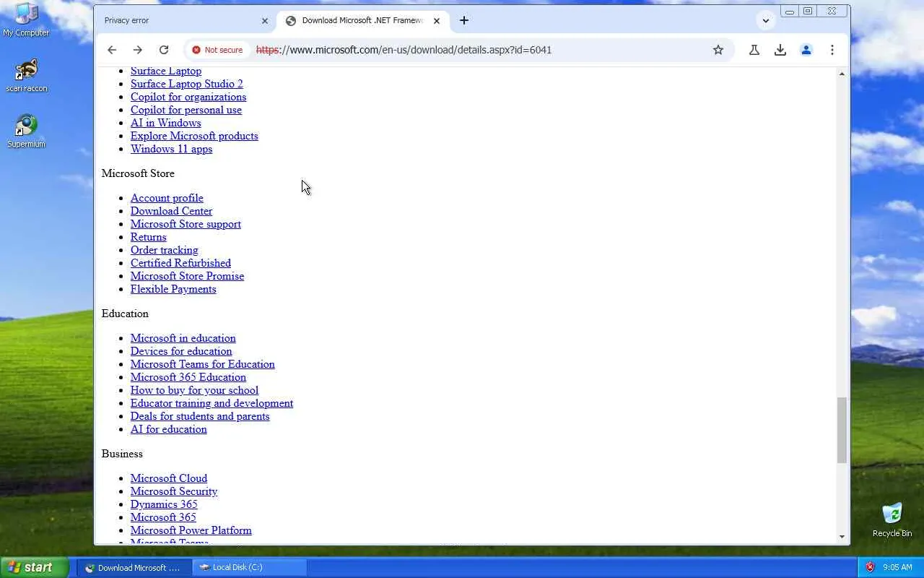Image resolution: width=924 pixels, height=578 pixels.
Task: Close the Download Microsoft .NET Framework tab
Action: [437, 21]
